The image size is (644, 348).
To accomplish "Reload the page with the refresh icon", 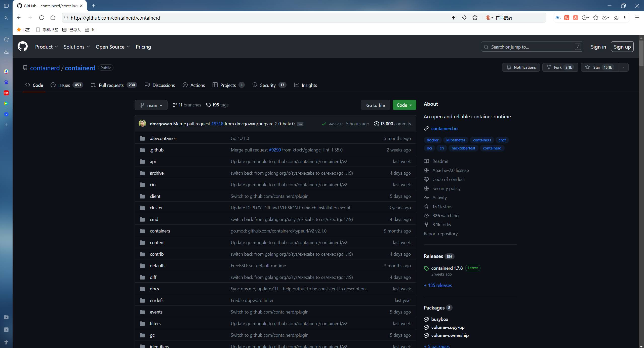I will click(x=42, y=18).
